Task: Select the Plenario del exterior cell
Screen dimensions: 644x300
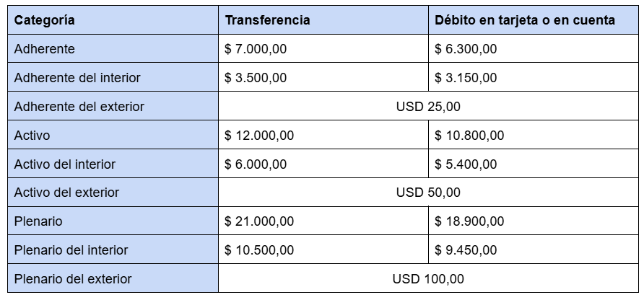Action: click(73, 279)
